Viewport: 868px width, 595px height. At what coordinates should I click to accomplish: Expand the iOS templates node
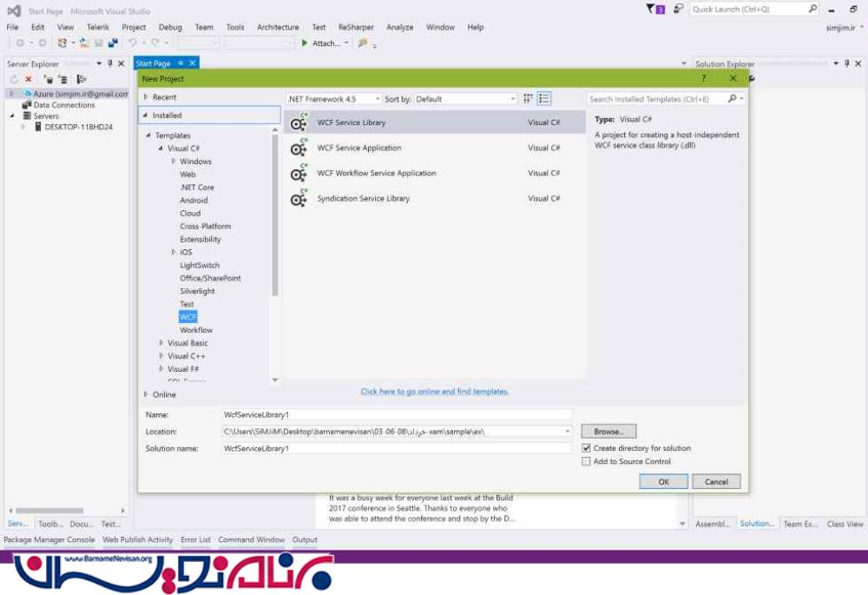pos(174,252)
